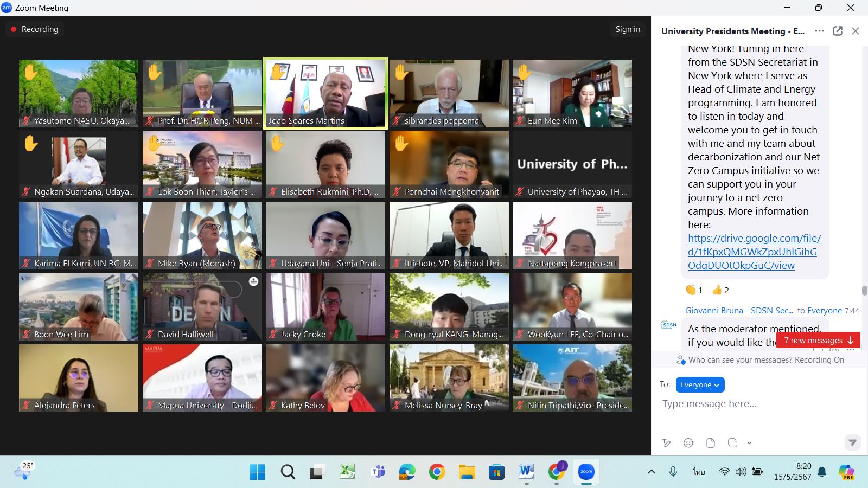Screen dimensions: 868x488
Task: Show hidden system tray icons
Action: click(x=652, y=472)
